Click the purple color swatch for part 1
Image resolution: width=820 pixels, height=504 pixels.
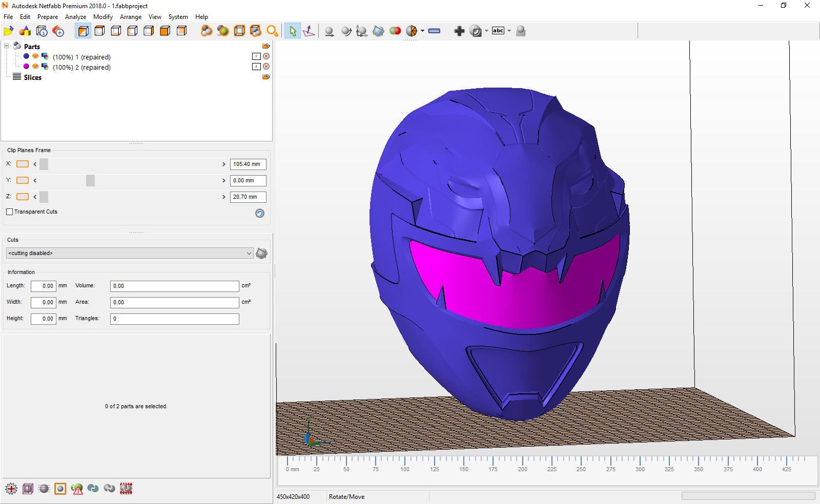26,56
